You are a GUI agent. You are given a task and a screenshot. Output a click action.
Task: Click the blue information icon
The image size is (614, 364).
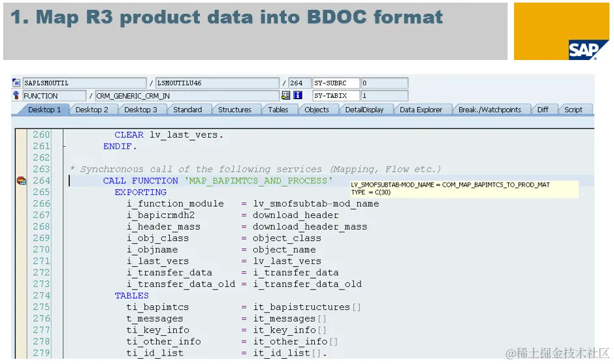click(x=298, y=95)
